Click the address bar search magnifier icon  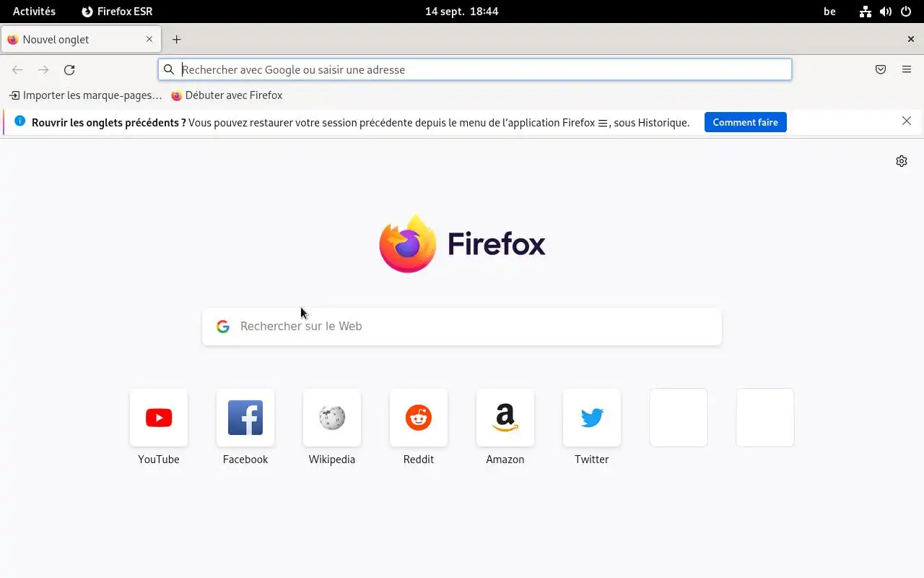(x=169, y=69)
